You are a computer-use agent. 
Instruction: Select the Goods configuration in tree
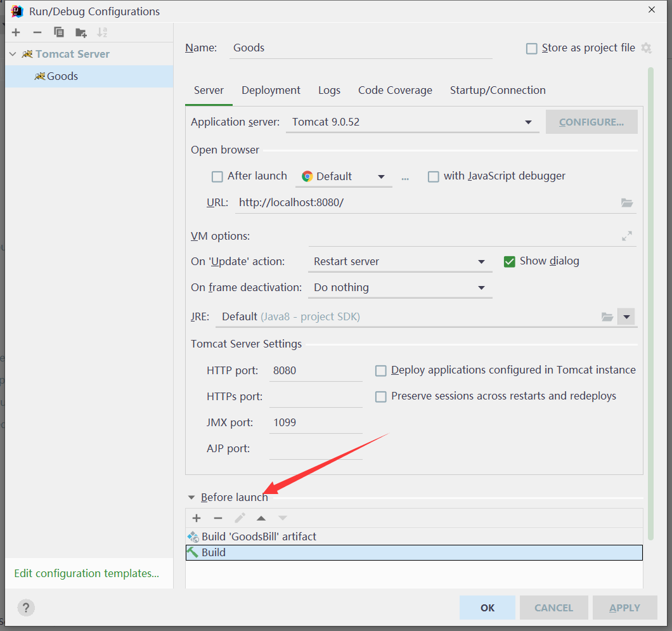pyautogui.click(x=89, y=76)
